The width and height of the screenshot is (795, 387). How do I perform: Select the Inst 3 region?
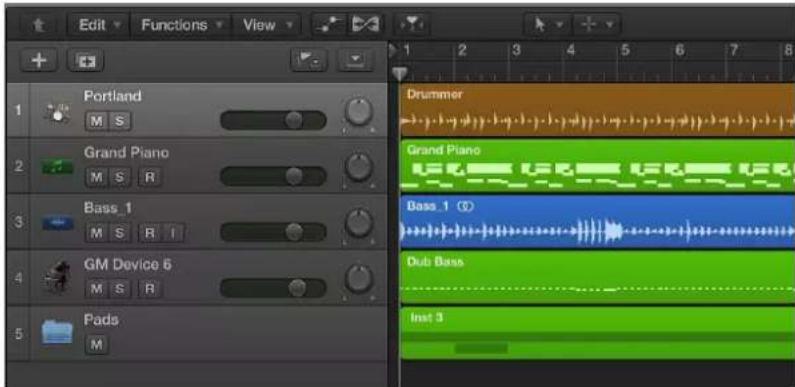(597, 333)
